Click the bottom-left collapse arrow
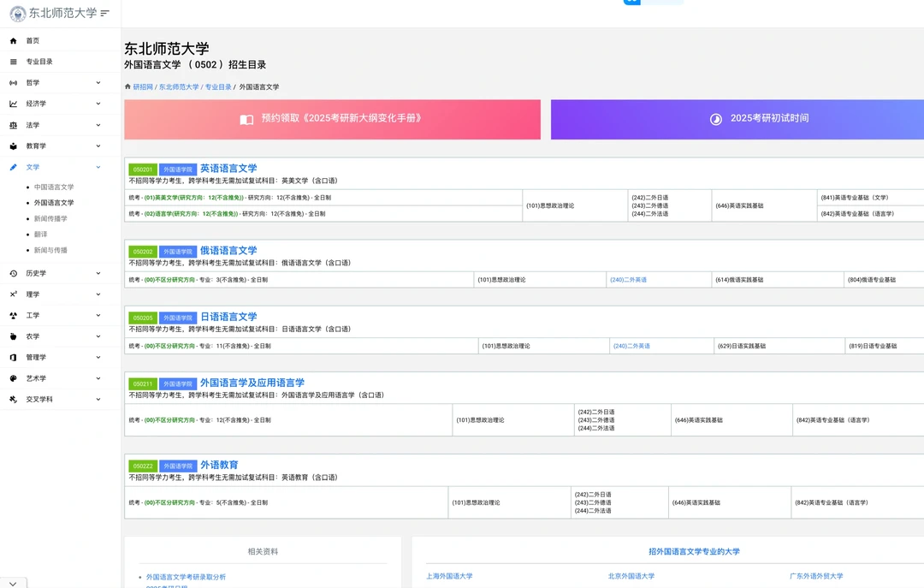 point(13,583)
